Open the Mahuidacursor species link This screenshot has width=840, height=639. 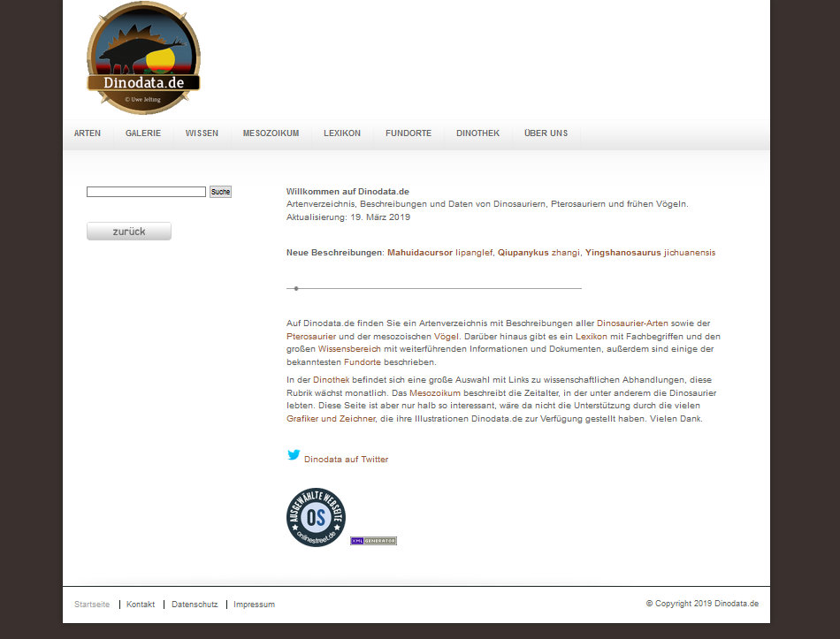tap(419, 253)
